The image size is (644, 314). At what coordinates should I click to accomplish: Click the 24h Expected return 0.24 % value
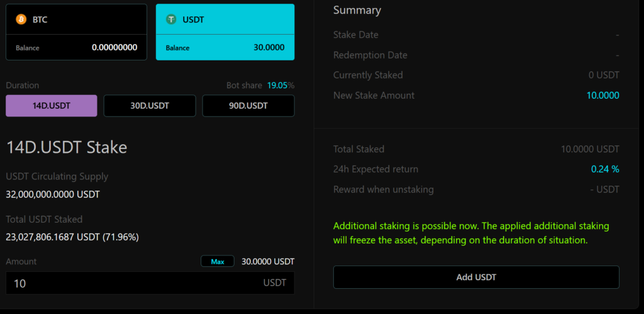[605, 169]
